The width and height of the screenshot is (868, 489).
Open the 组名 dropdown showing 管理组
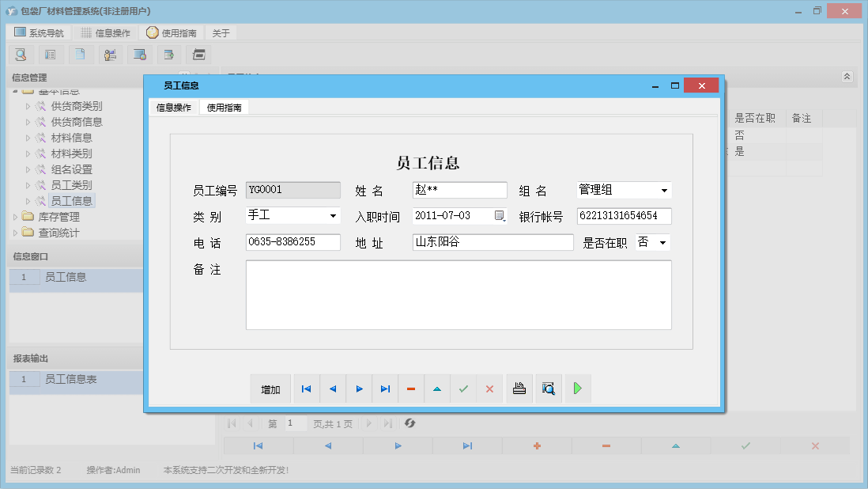coord(666,190)
